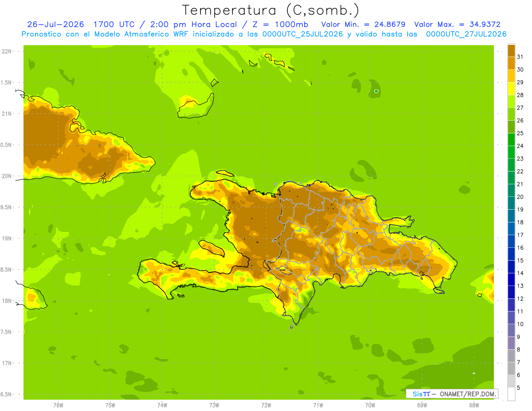The height and width of the screenshot is (411, 532).
Task: Click the "19N" latitude label
Action: coord(6,238)
